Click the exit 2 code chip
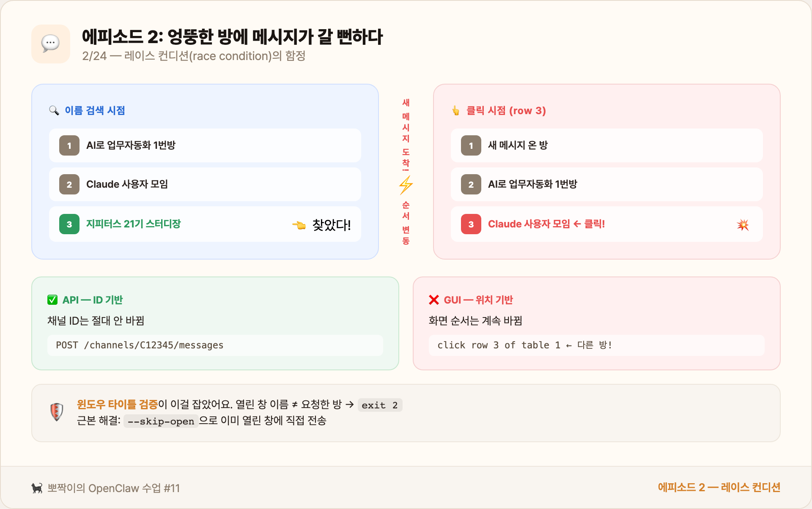 click(379, 405)
